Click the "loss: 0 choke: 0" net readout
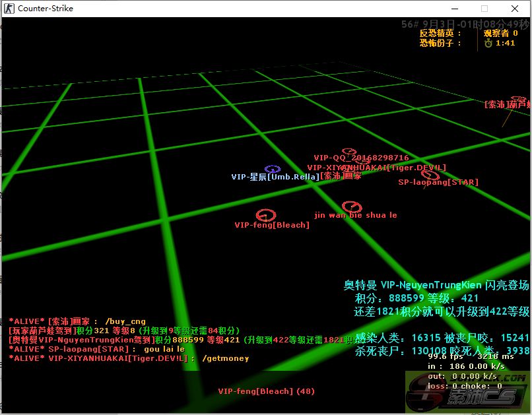This screenshot has width=532, height=415. tap(465, 386)
